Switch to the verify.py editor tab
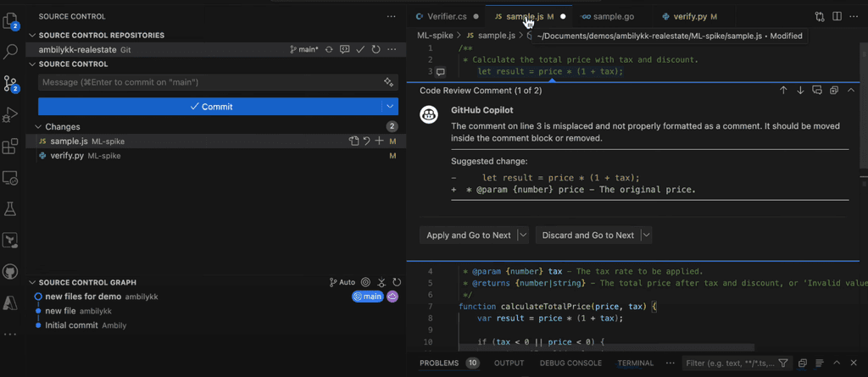This screenshot has height=377, width=868. pyautogui.click(x=690, y=17)
